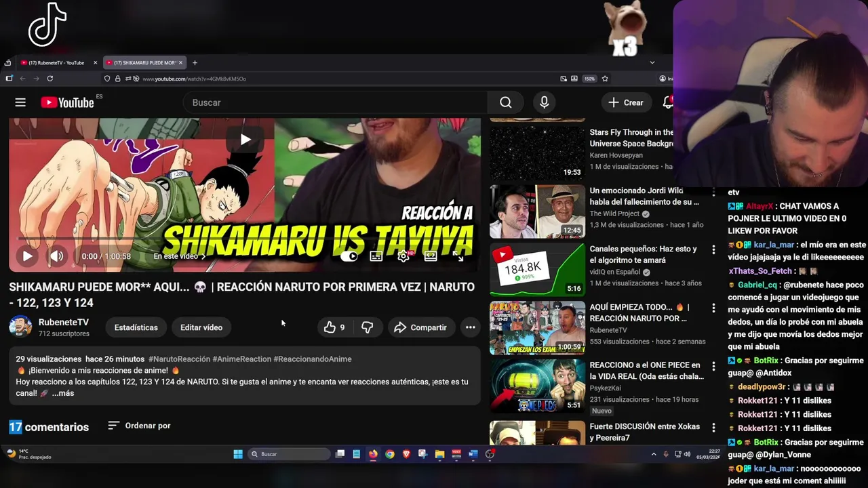Open Firefox from the taskbar

tap(373, 454)
